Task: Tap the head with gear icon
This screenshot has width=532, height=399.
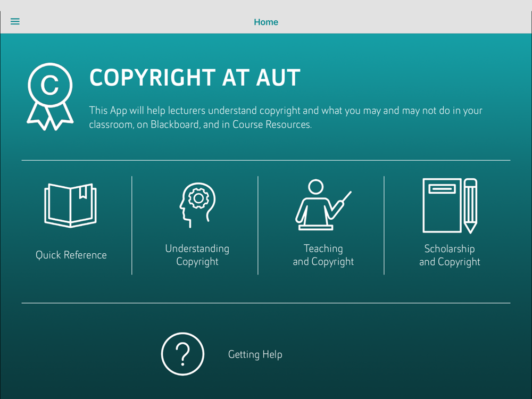Action: [x=197, y=205]
